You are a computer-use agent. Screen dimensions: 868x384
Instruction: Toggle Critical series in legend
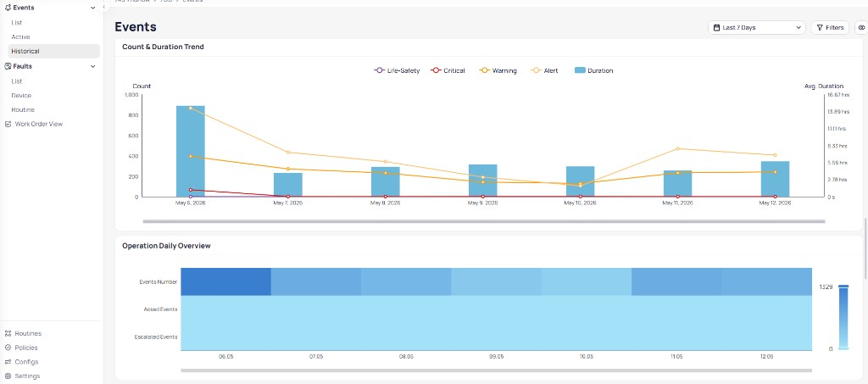[x=448, y=71]
